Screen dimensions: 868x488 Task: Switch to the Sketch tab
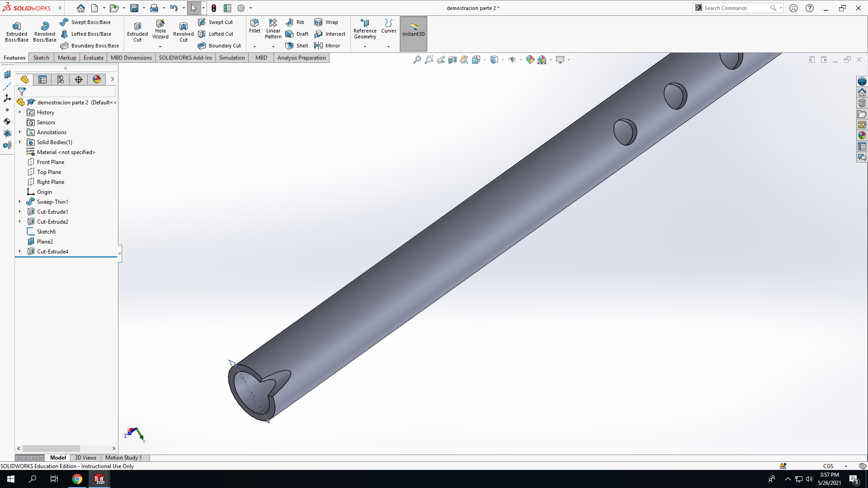[41, 58]
